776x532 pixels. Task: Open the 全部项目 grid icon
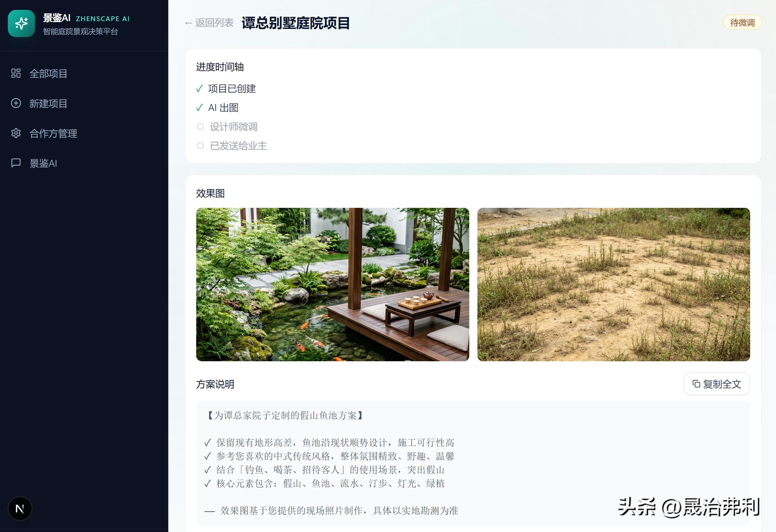click(16, 73)
